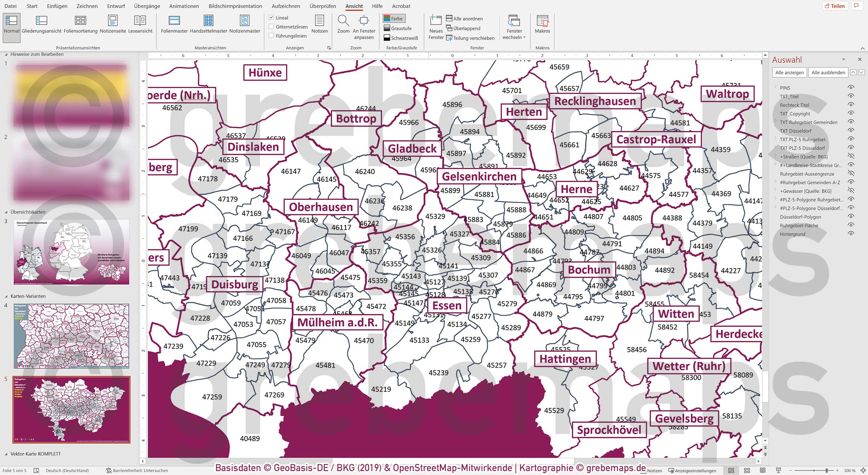Viewport: 868px width, 475px height.
Task: Click An Fenster anpassen
Action: tap(363, 24)
